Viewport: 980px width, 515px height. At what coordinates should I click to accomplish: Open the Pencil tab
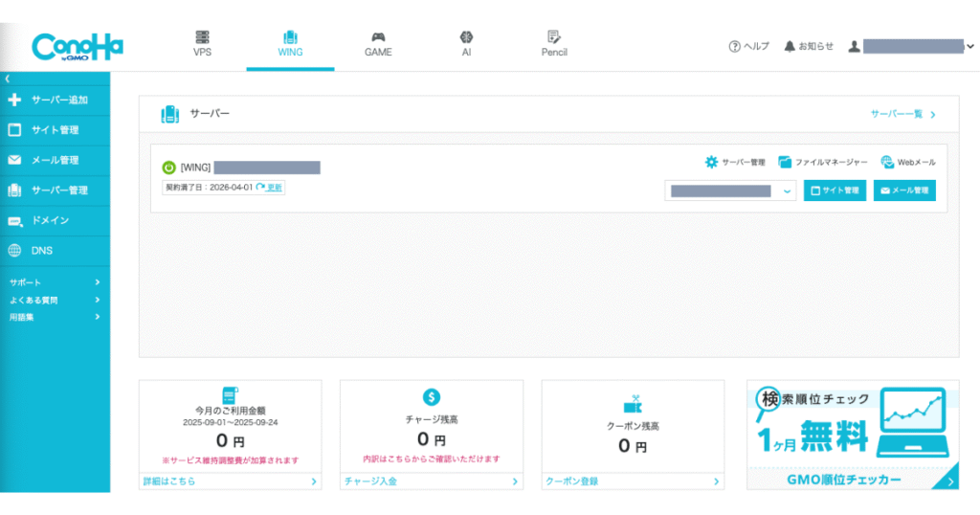(x=554, y=44)
